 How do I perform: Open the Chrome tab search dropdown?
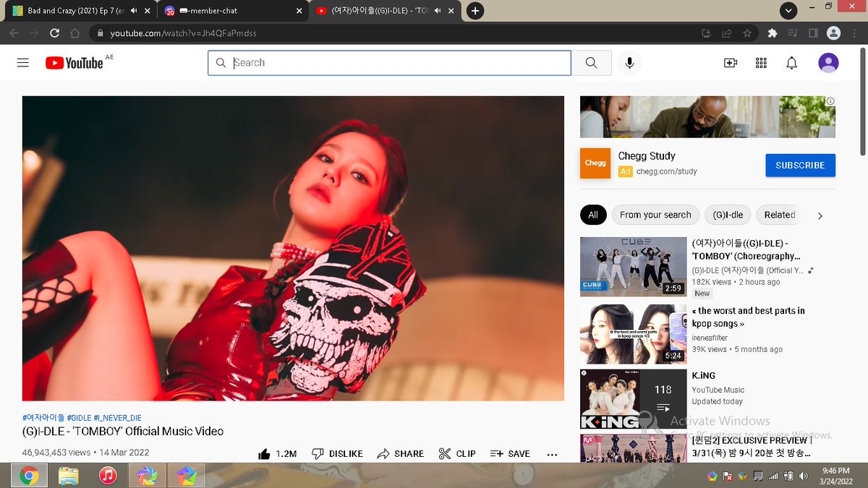tap(788, 11)
